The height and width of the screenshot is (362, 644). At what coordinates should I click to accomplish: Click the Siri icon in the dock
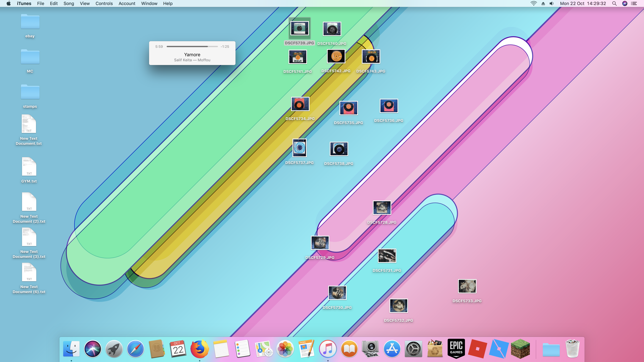click(x=92, y=349)
